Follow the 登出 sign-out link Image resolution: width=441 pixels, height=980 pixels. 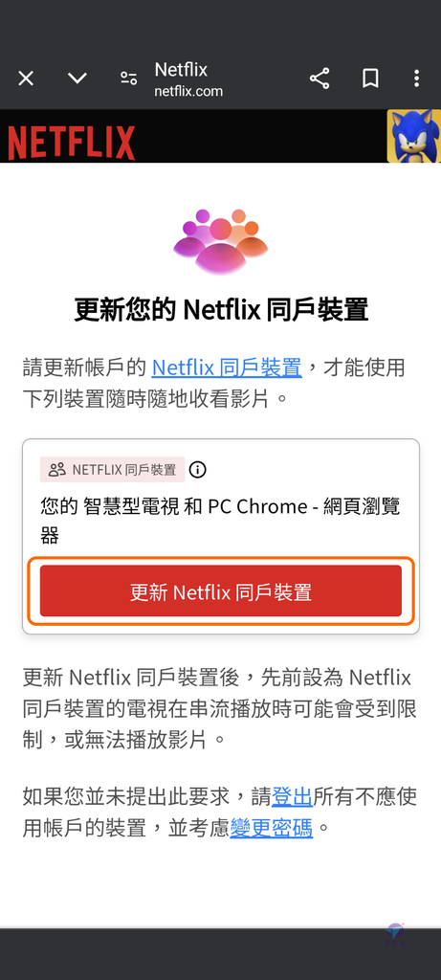(x=292, y=796)
